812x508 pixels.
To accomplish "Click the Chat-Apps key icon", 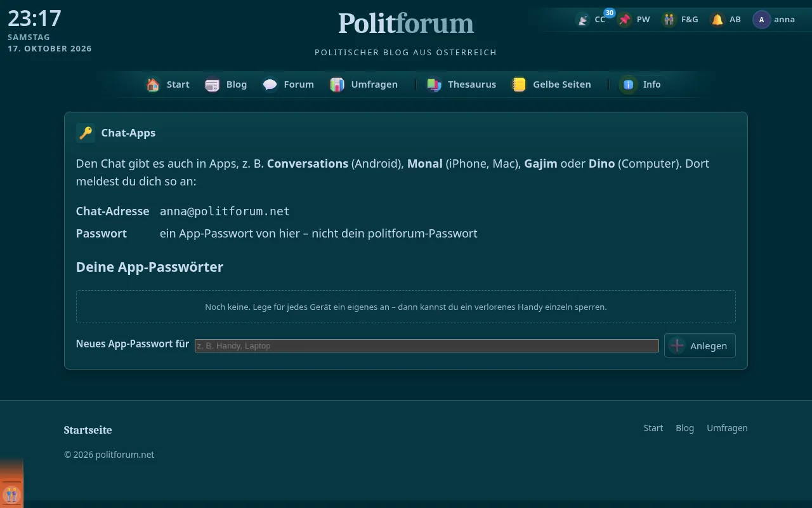I will [86, 133].
